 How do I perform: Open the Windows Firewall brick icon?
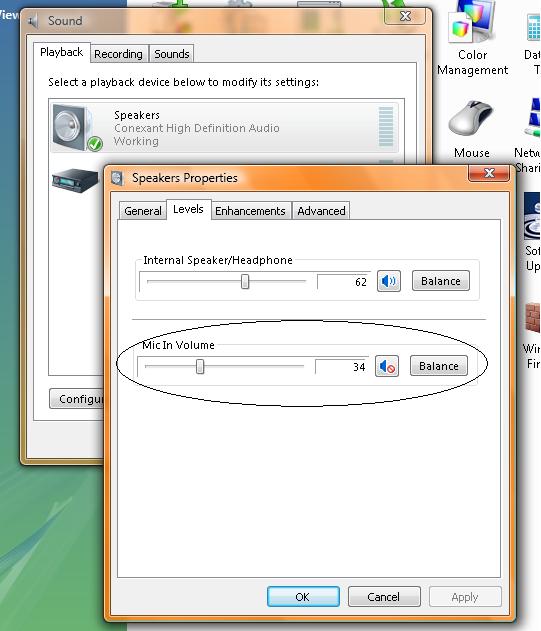click(x=532, y=318)
